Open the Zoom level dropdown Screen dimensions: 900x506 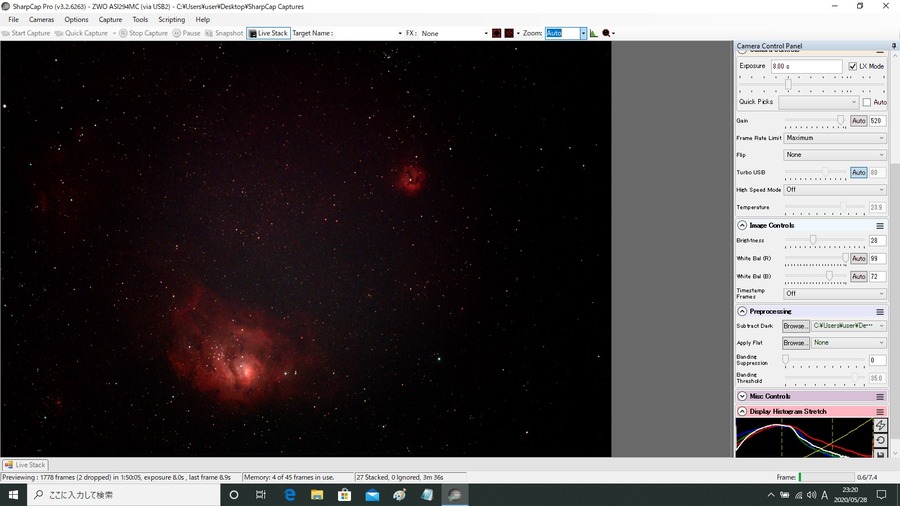[583, 33]
